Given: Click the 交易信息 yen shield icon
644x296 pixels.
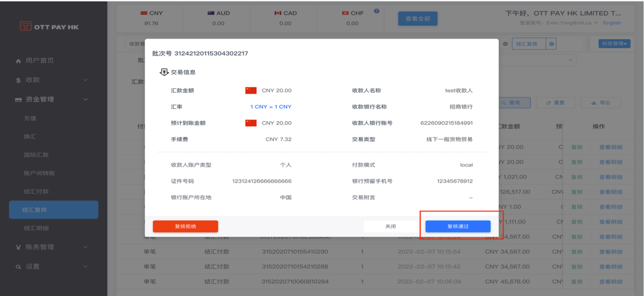Looking at the screenshot, I should click(x=164, y=72).
